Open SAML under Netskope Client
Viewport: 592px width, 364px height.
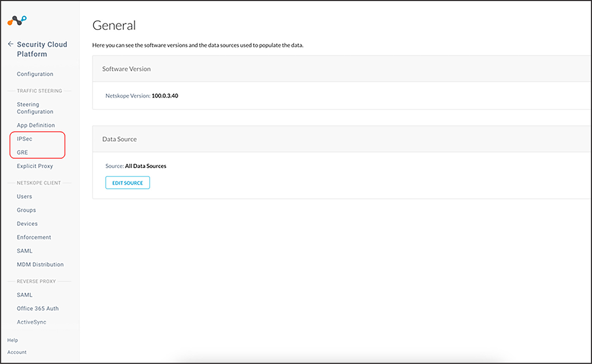(x=24, y=251)
